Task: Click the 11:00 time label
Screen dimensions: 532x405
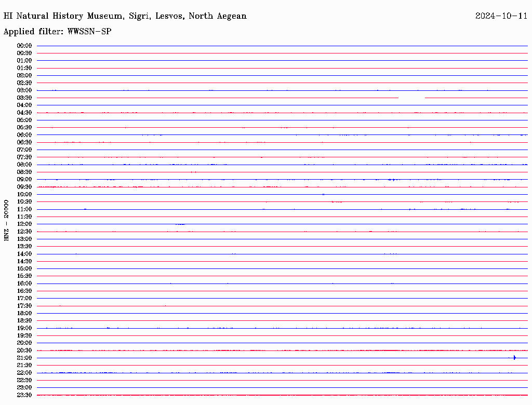Action: [x=24, y=209]
